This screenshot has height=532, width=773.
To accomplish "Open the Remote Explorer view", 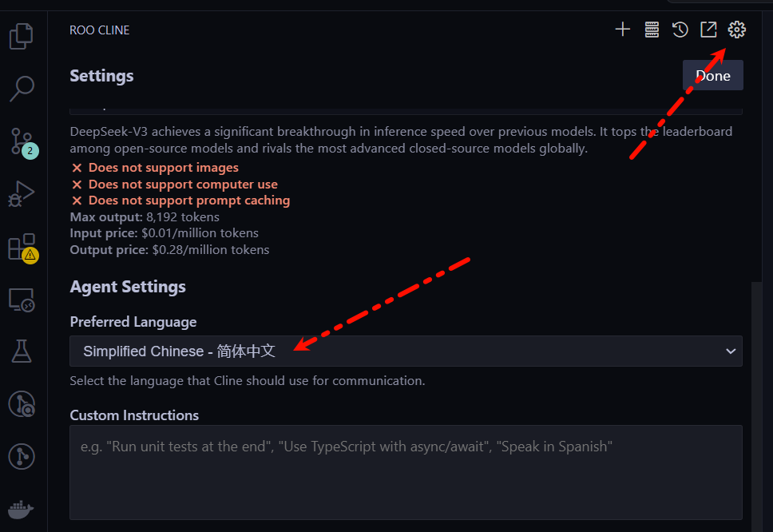I will [x=22, y=300].
